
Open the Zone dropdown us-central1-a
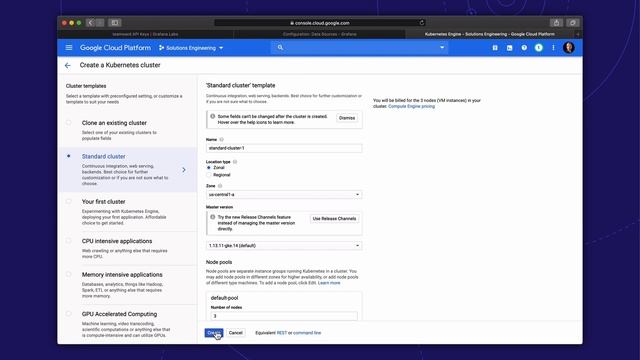point(284,195)
